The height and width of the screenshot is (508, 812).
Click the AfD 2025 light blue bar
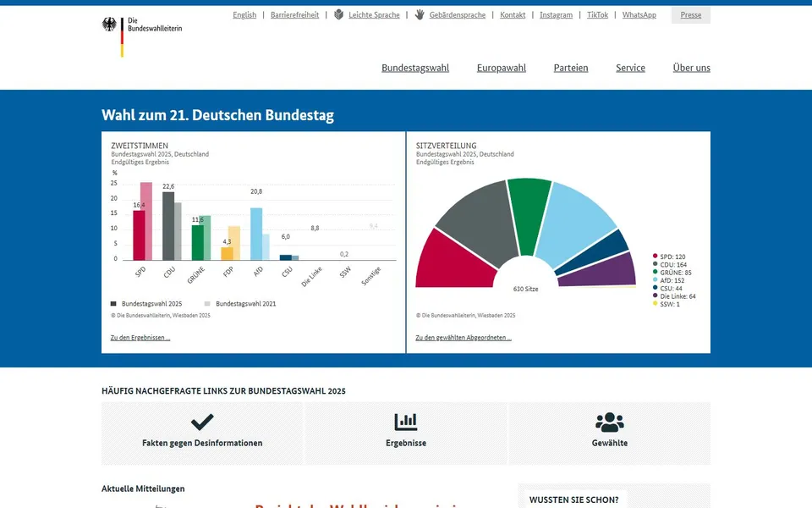pyautogui.click(x=256, y=234)
